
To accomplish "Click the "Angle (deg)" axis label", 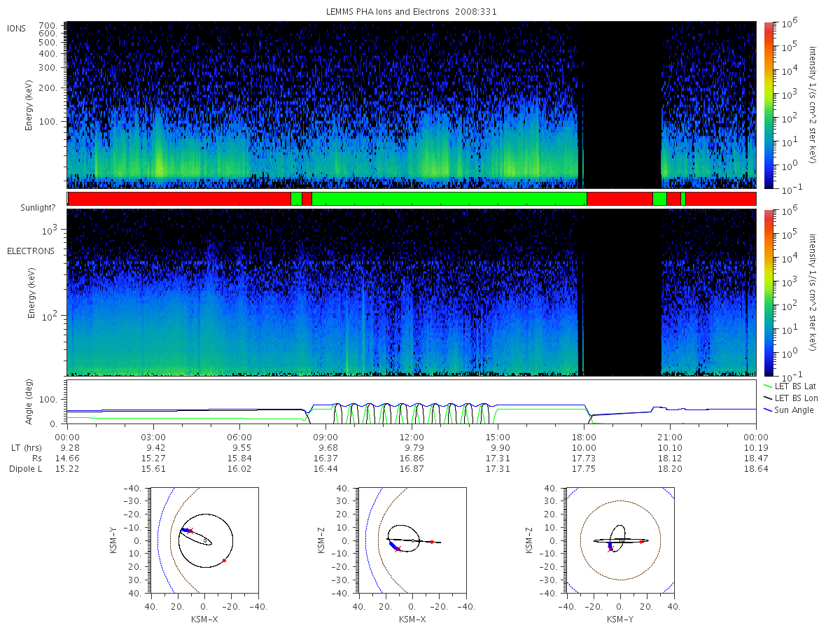I will [x=31, y=401].
